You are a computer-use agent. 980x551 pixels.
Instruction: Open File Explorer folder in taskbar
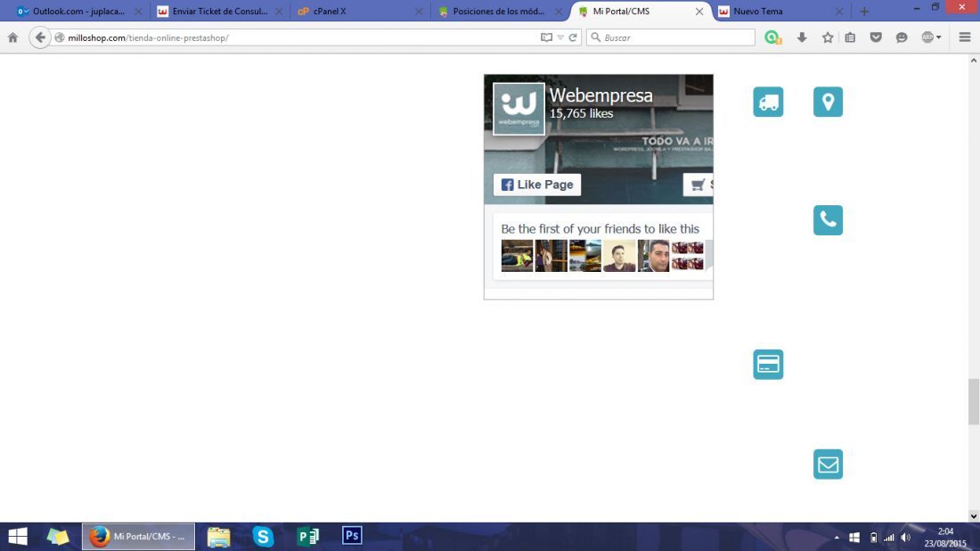(x=219, y=537)
